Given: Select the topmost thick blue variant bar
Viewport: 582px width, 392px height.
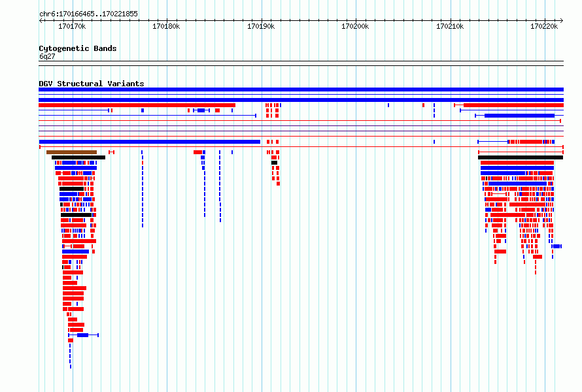Looking at the screenshot, I should pyautogui.click(x=301, y=90).
